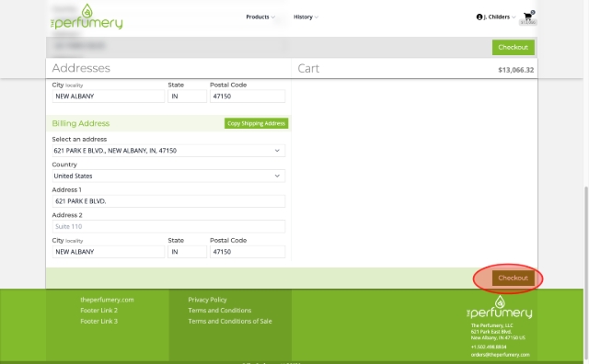Open the Privacy Policy link

tap(207, 300)
